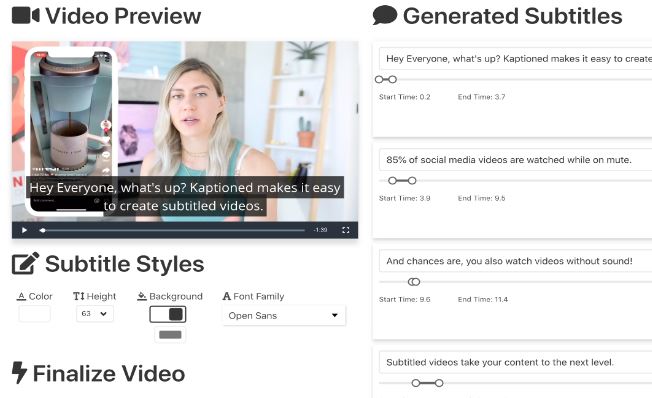Screen dimensions: 652x398
Task: Click the video camera icon beside Video Preview
Action: point(26,15)
